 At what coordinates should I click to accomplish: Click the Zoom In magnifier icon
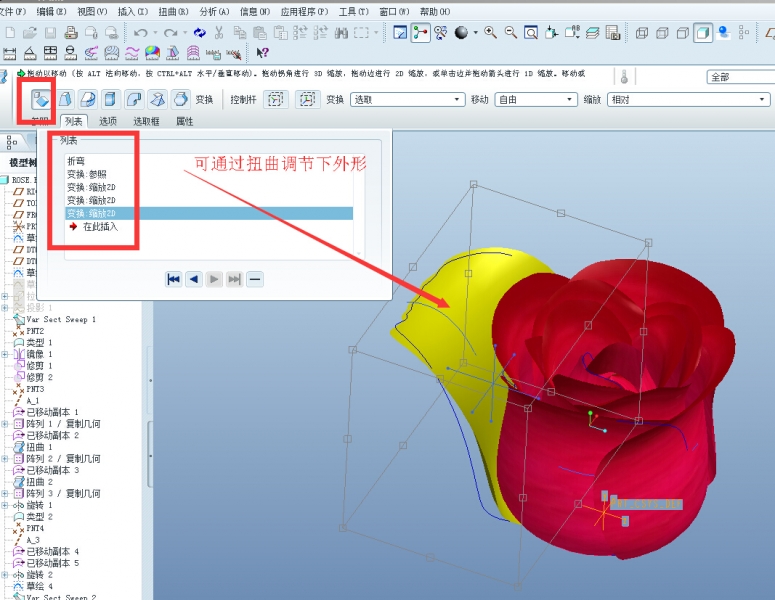pos(490,33)
